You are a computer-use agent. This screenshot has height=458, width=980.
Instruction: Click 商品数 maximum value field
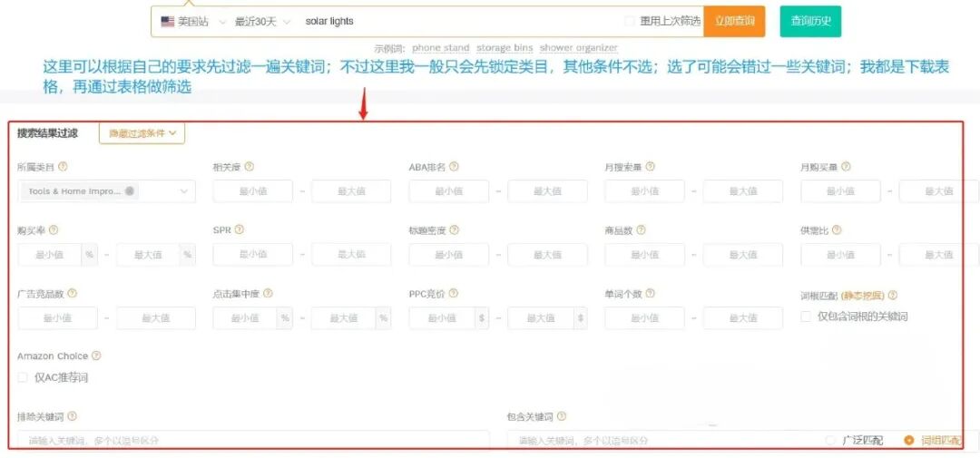[743, 254]
